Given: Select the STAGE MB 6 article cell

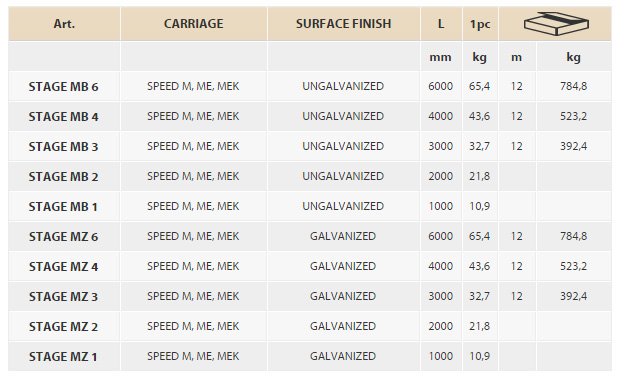Looking at the screenshot, I should (63, 87).
